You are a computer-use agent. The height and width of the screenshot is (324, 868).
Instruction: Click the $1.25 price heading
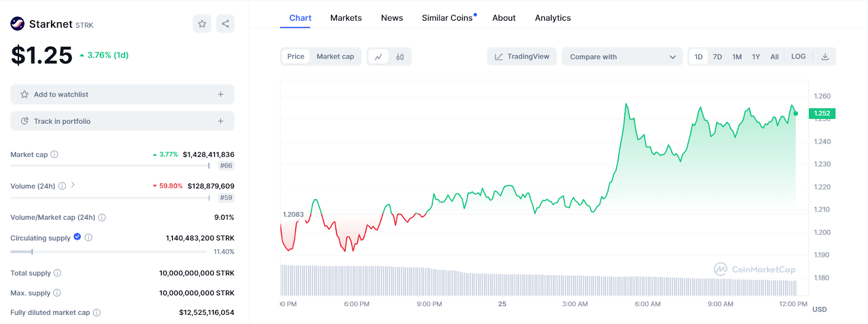(x=42, y=55)
